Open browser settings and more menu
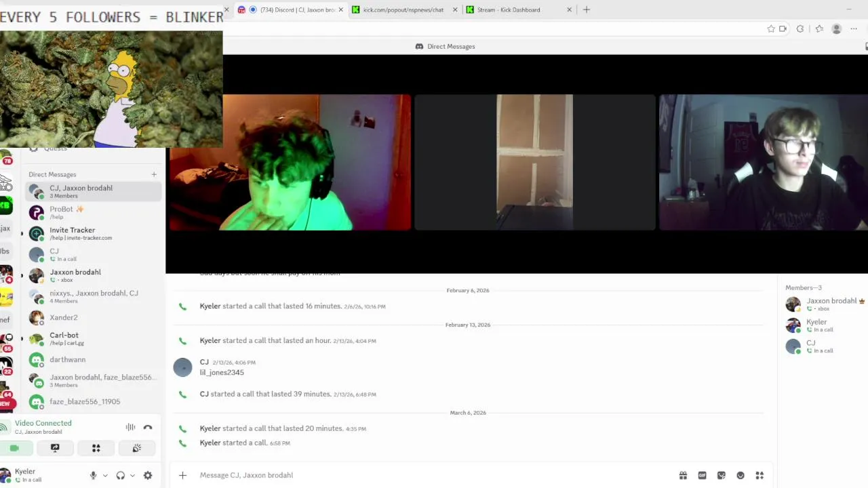868x488 pixels. coord(854,29)
